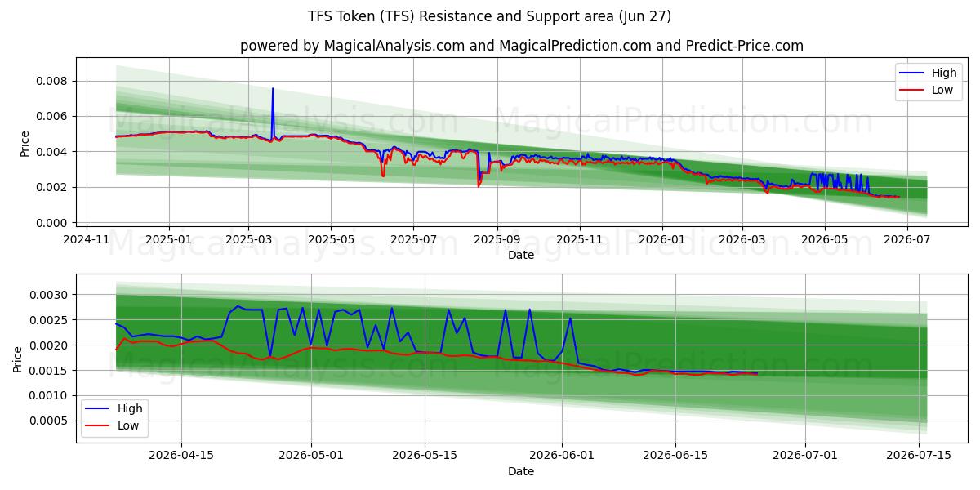Click the 'Date' axis label under top chart
This screenshot has width=980, height=490.
point(521,255)
